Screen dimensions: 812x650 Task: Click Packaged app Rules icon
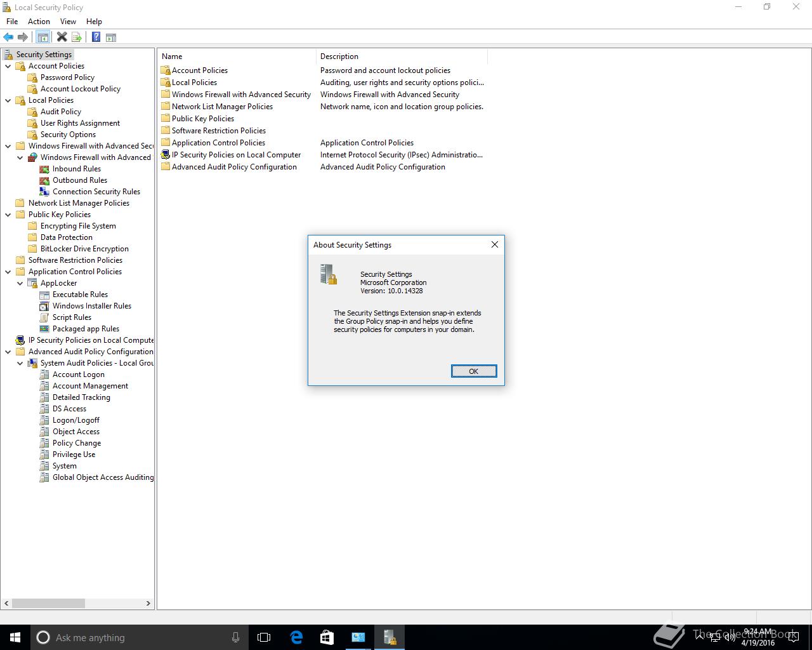click(44, 329)
